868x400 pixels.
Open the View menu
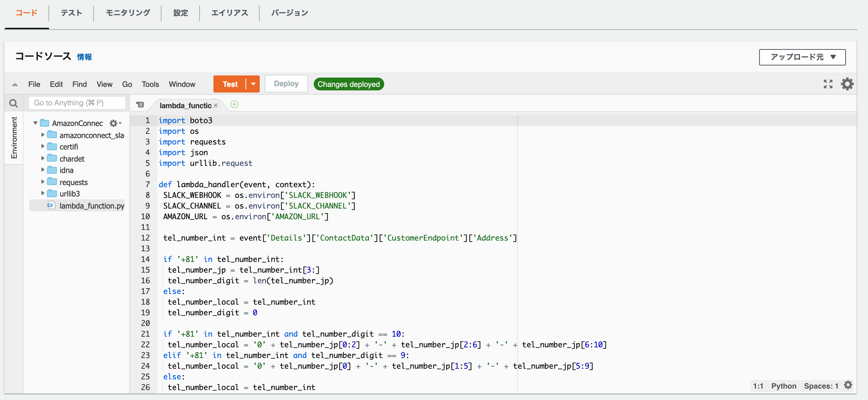(105, 84)
